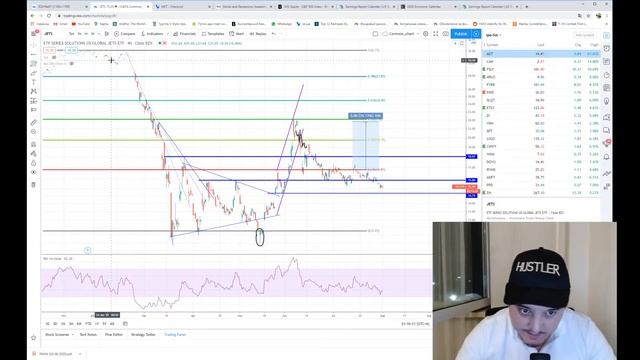Image resolution: width=640 pixels, height=360 pixels.
Task: Open watchlist panel icon in right sidebar
Action: click(607, 36)
